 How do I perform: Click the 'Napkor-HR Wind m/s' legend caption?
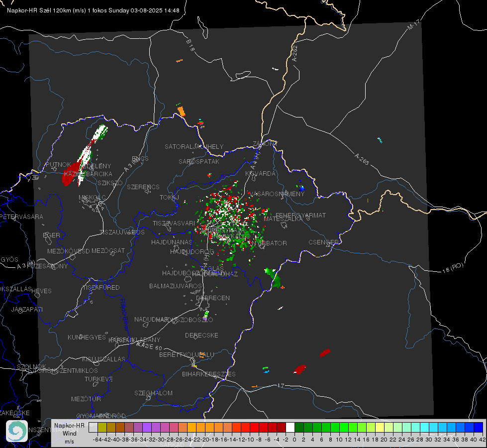click(69, 434)
